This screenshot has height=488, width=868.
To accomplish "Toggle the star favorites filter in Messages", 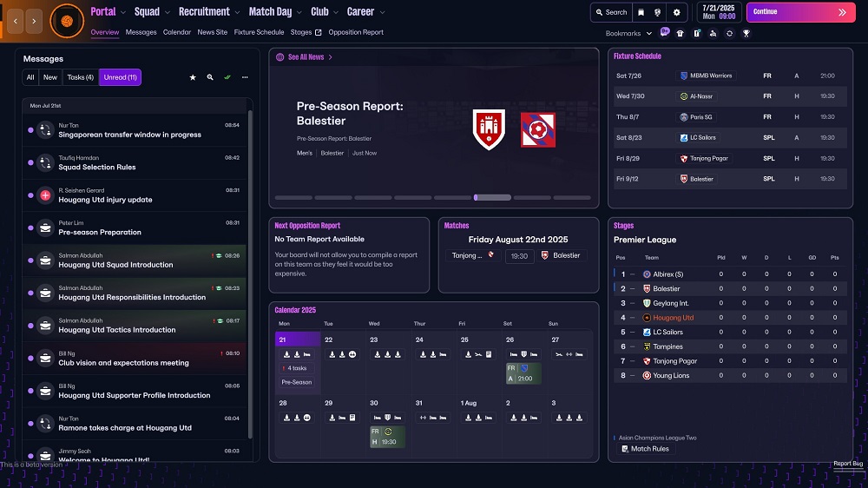I will 193,77.
